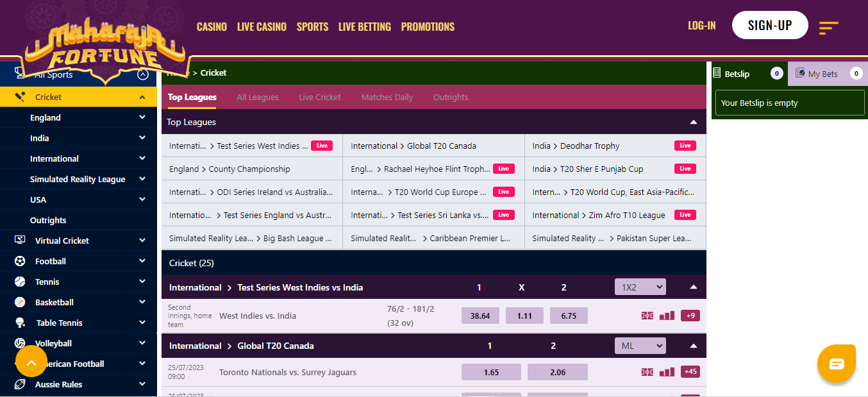This screenshot has height=397, width=868.
Task: Open the West Indies vs. India match
Action: [258, 316]
